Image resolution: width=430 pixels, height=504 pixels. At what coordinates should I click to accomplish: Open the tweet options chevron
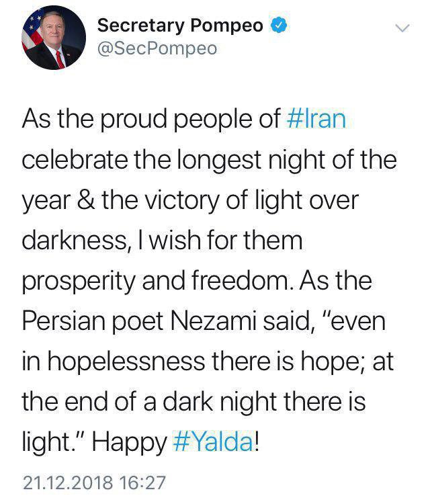tap(401, 28)
